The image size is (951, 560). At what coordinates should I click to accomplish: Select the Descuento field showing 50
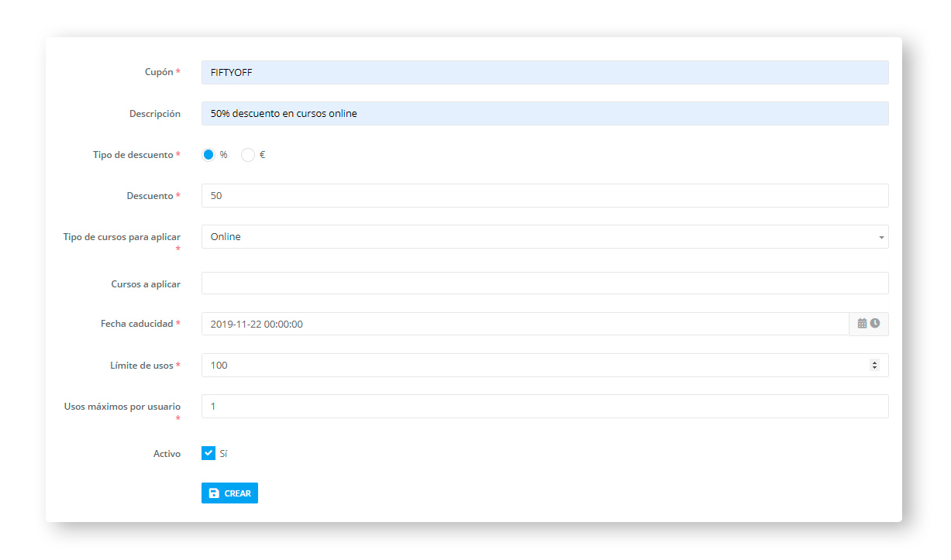(544, 196)
